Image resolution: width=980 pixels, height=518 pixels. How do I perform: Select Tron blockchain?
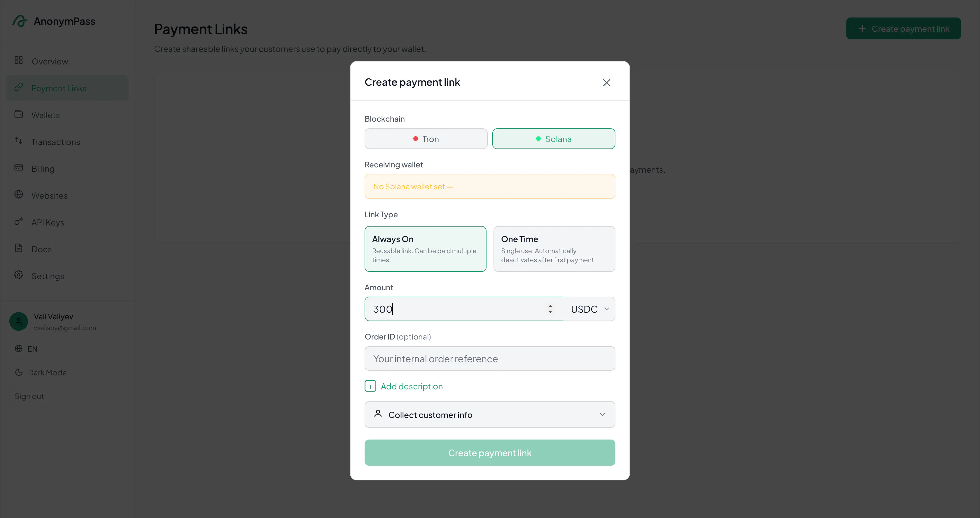tap(426, 139)
